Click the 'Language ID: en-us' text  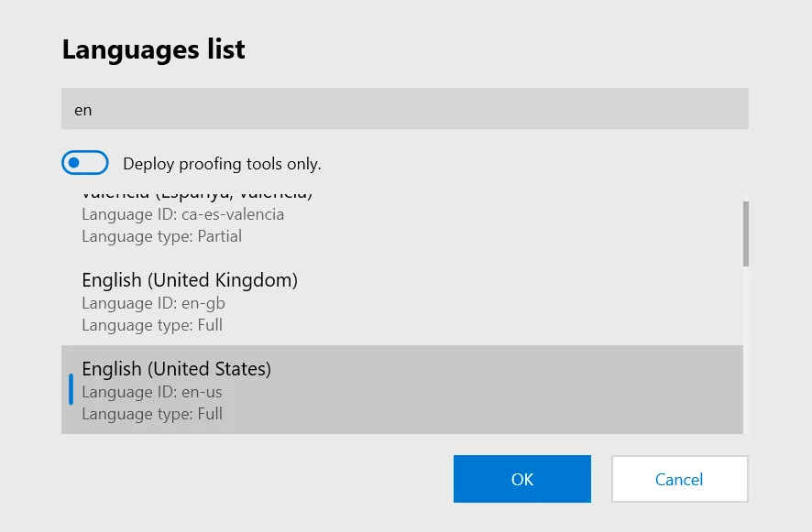click(x=152, y=392)
